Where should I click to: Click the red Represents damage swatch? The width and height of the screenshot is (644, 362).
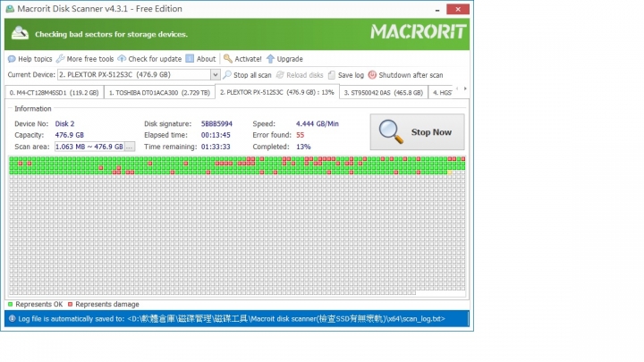[x=71, y=304]
